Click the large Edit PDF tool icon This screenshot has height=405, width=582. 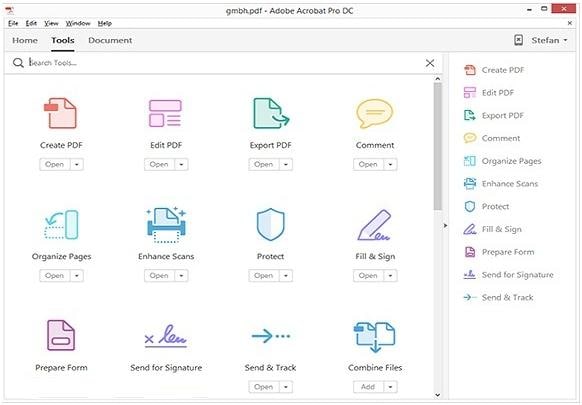(x=166, y=113)
